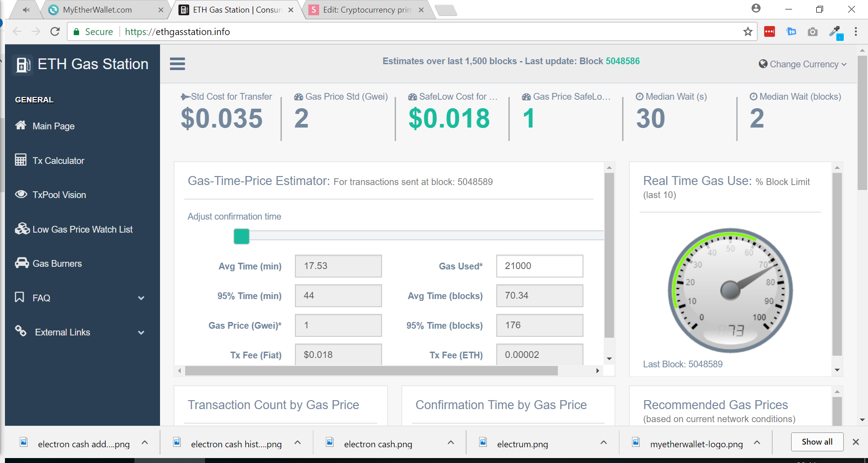Image resolution: width=868 pixels, height=463 pixels.
Task: Click the ETH Gas Station pump logo icon
Action: (x=23, y=65)
